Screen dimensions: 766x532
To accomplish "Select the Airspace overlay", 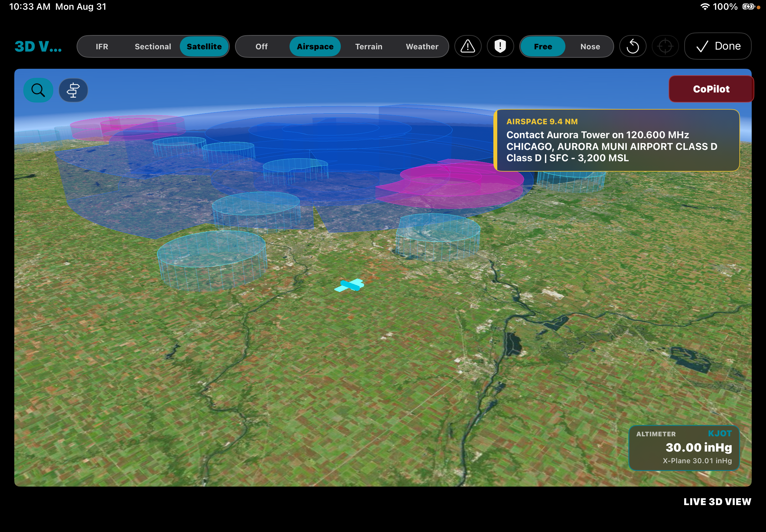I will 315,46.
